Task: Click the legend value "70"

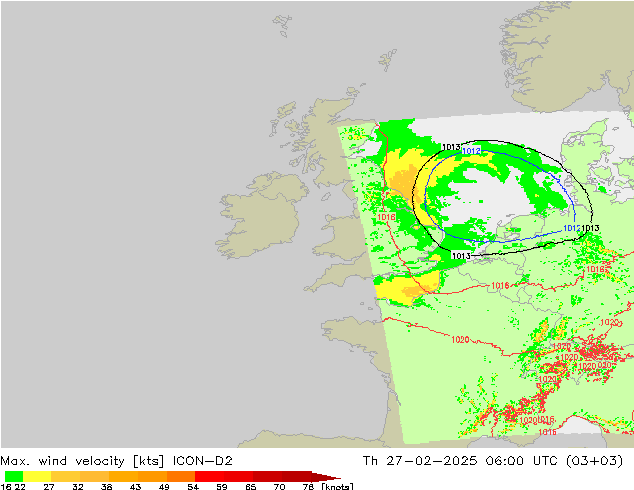Action: [x=279, y=486]
